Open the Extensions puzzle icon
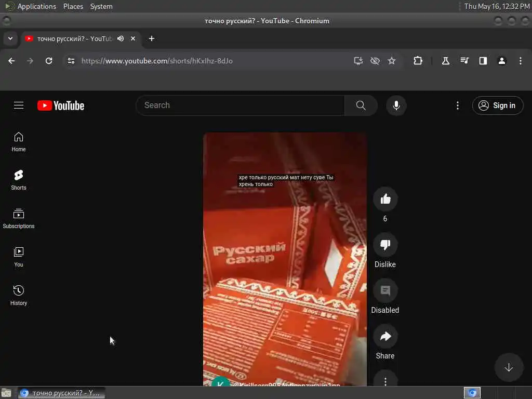The image size is (532, 399). pyautogui.click(x=418, y=61)
